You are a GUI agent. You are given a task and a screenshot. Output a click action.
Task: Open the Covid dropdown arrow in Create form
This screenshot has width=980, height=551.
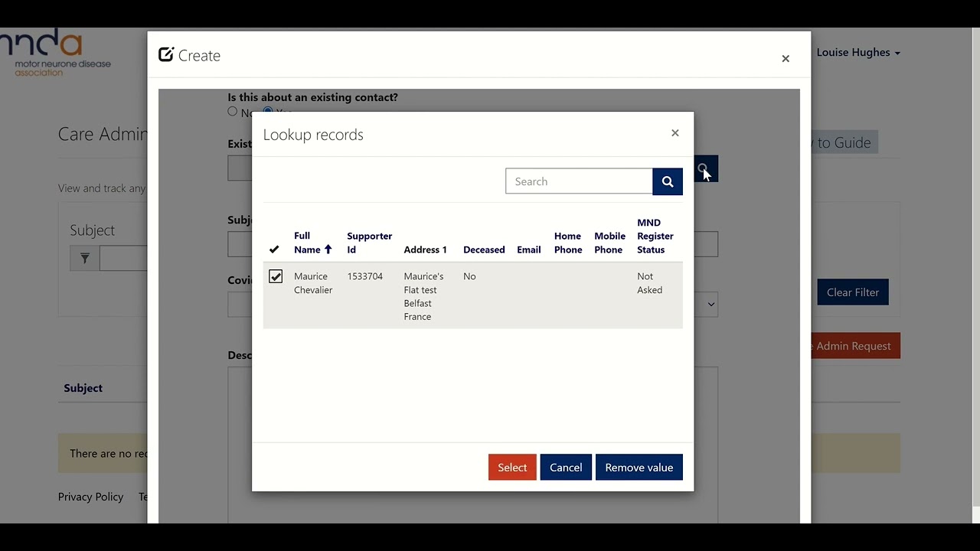pyautogui.click(x=710, y=305)
